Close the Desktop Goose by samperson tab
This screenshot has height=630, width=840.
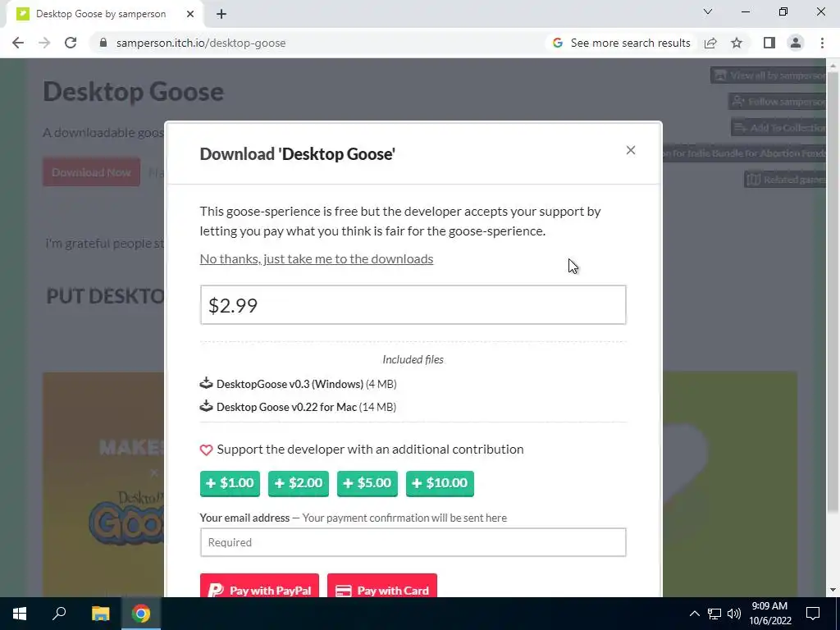(190, 14)
